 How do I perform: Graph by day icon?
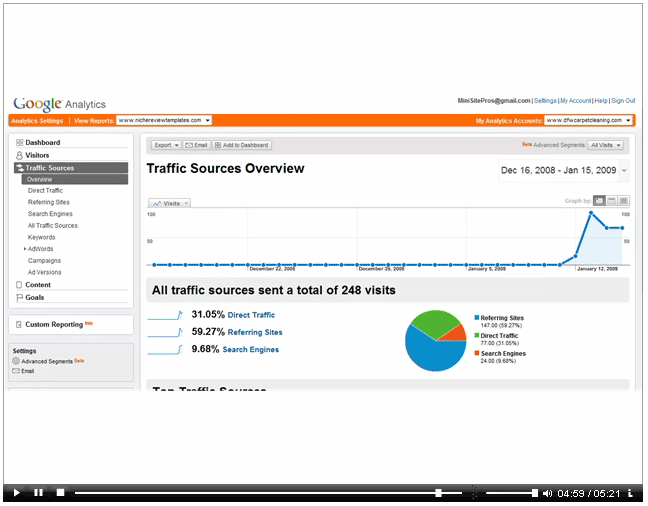pyautogui.click(x=599, y=201)
